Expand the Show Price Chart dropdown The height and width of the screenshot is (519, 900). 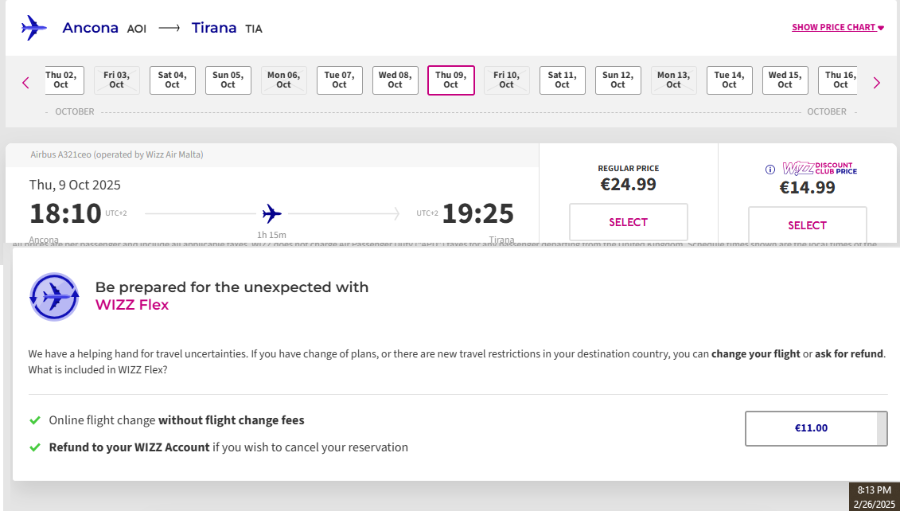837,27
